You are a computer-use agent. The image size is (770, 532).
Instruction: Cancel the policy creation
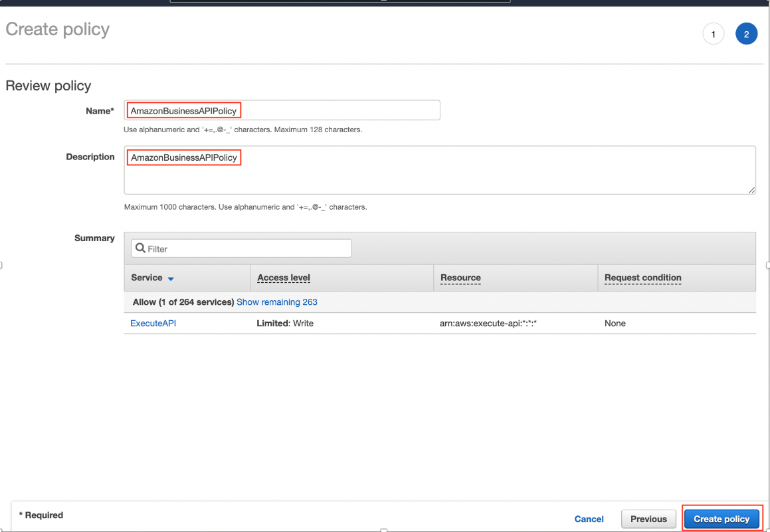click(589, 519)
